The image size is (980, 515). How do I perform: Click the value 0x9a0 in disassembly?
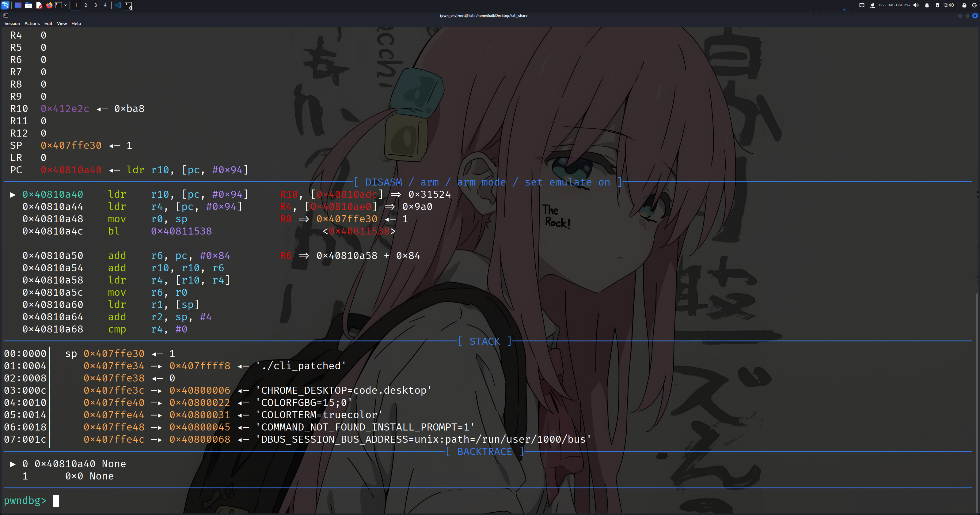coord(417,207)
